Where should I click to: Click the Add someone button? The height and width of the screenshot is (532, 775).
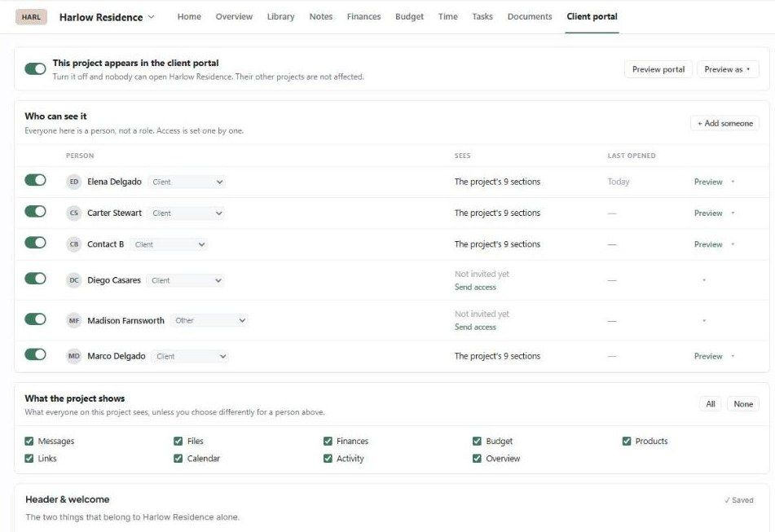point(725,124)
